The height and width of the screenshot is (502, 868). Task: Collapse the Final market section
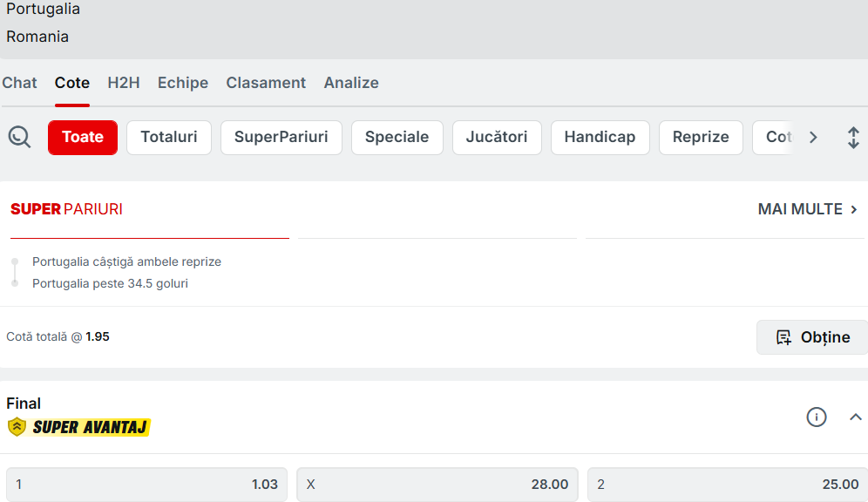855,417
